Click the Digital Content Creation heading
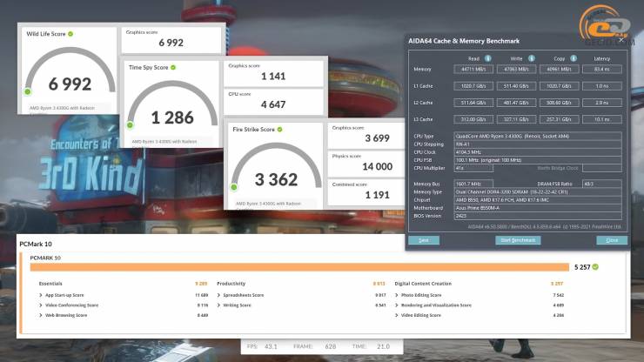 tap(423, 284)
